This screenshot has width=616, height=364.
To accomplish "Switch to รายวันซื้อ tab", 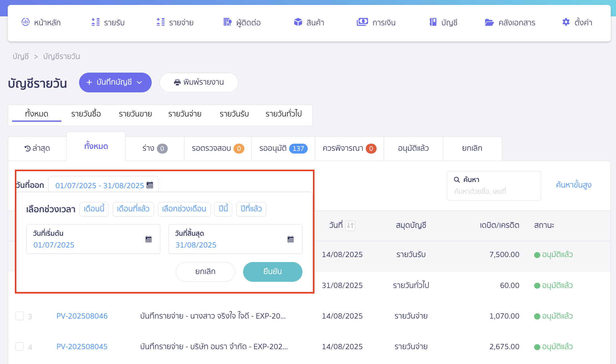I will [x=86, y=114].
